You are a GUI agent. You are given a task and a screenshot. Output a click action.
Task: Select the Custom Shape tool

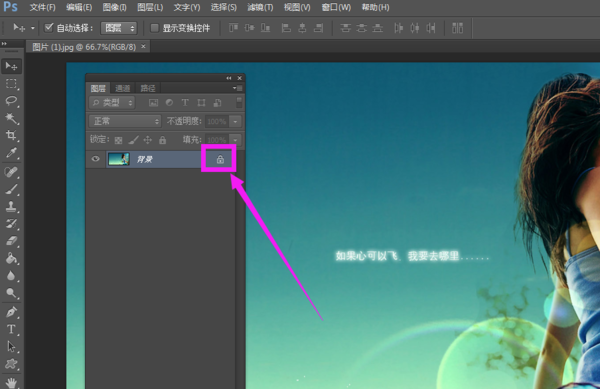click(11, 364)
